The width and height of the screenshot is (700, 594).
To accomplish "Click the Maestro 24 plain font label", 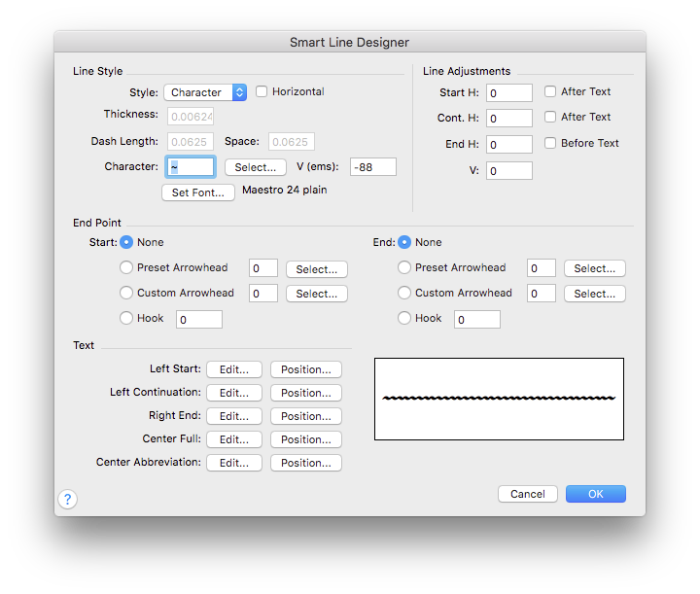I will tap(285, 190).
